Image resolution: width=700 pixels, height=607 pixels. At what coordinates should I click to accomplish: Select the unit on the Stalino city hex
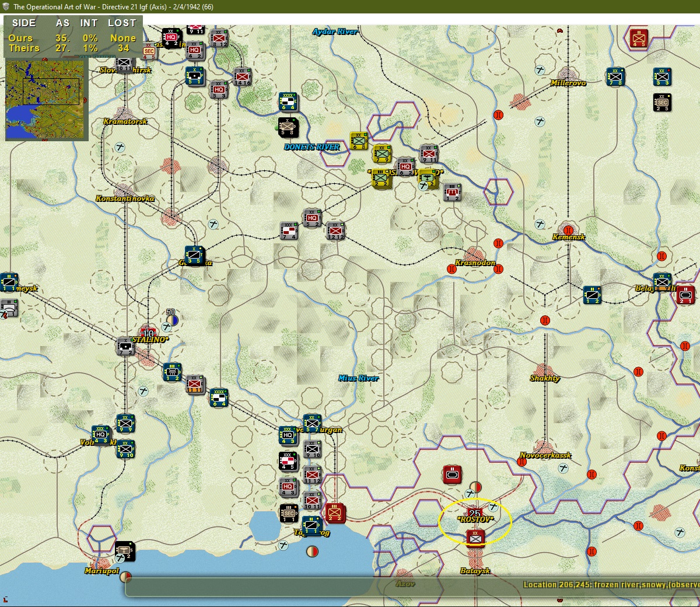point(125,346)
